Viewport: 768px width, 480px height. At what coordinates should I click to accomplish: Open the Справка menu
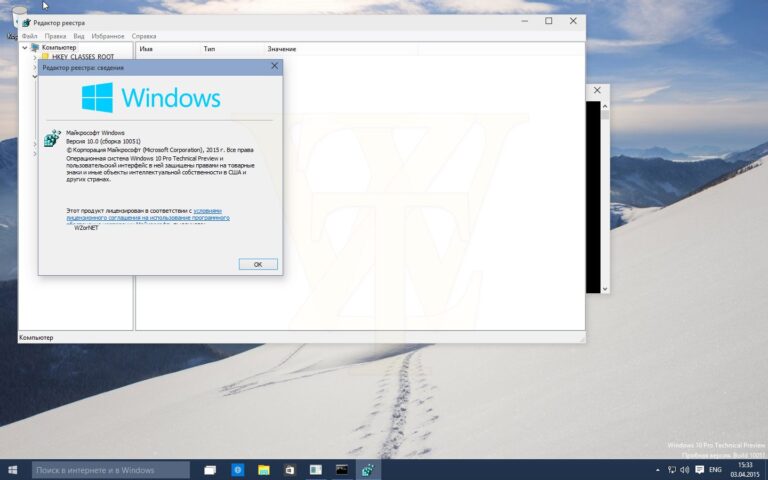[x=144, y=36]
